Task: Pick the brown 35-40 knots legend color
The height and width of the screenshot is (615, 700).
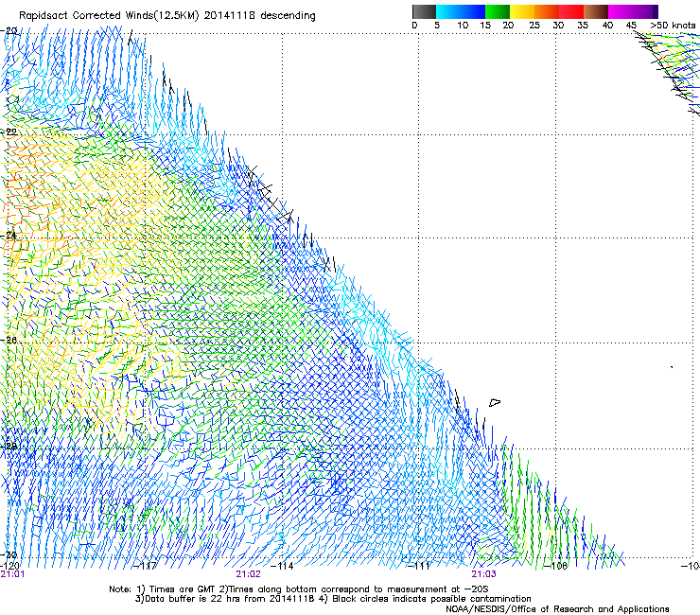Action: [x=596, y=11]
